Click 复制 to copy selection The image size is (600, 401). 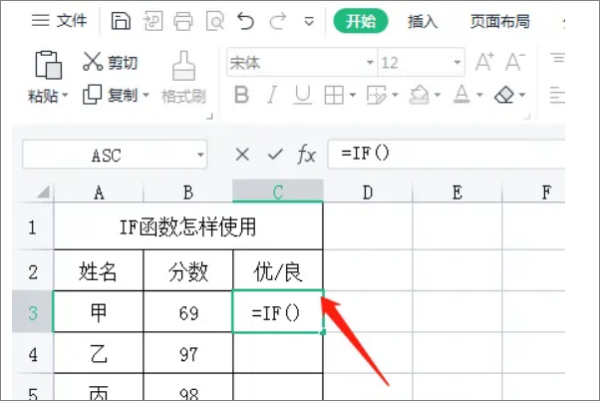pos(110,95)
